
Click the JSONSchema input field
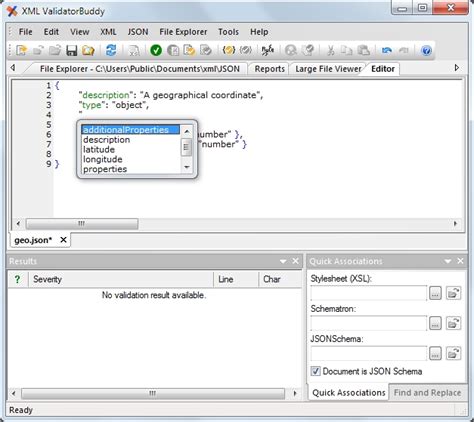(x=369, y=354)
